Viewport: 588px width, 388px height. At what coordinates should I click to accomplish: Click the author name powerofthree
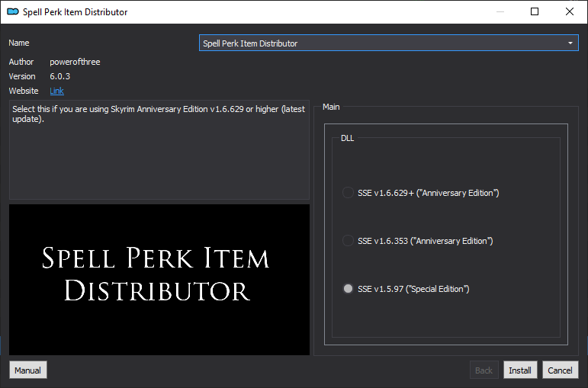point(75,62)
